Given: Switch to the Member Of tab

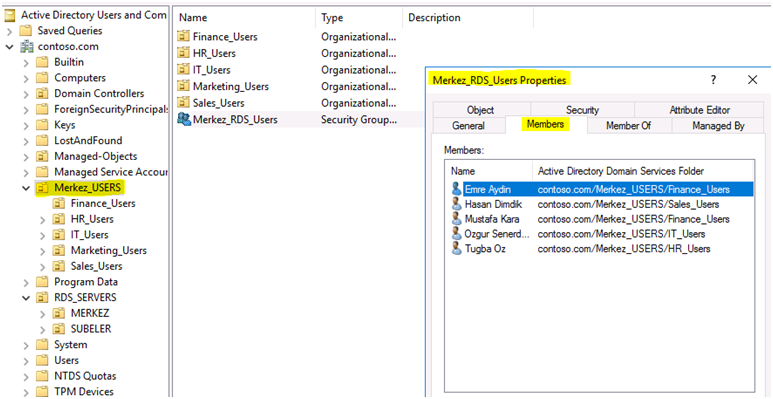Looking at the screenshot, I should click(629, 126).
